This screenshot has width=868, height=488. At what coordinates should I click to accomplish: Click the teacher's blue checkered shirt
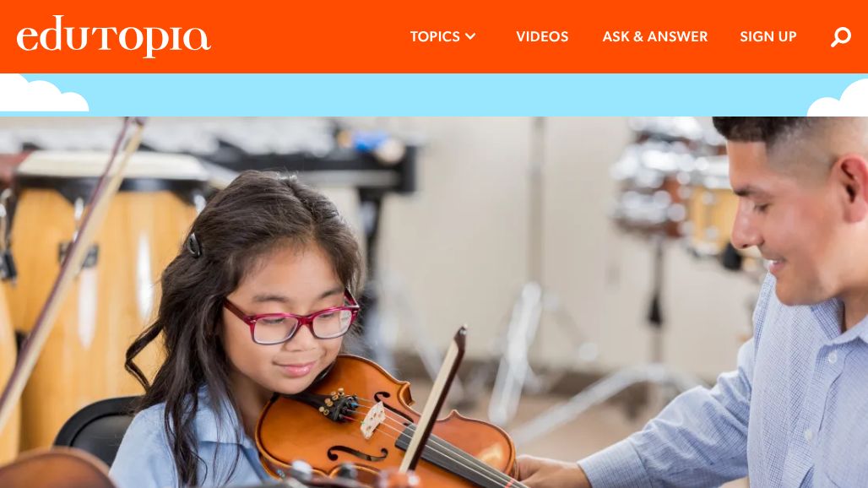pos(764,404)
